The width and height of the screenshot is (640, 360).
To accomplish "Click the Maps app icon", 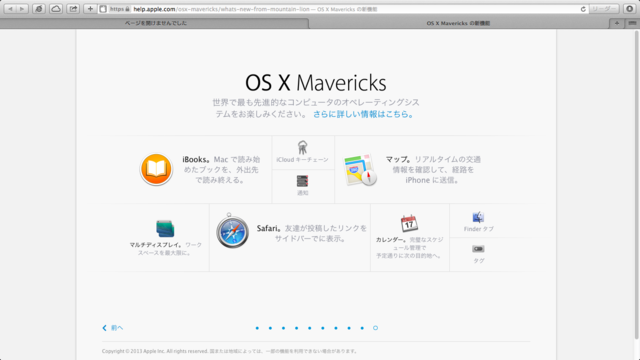I will pyautogui.click(x=360, y=170).
